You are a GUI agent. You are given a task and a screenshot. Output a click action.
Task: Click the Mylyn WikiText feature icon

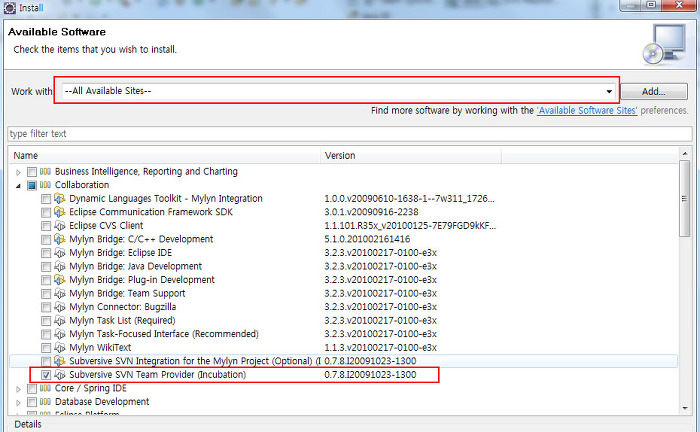click(60, 348)
